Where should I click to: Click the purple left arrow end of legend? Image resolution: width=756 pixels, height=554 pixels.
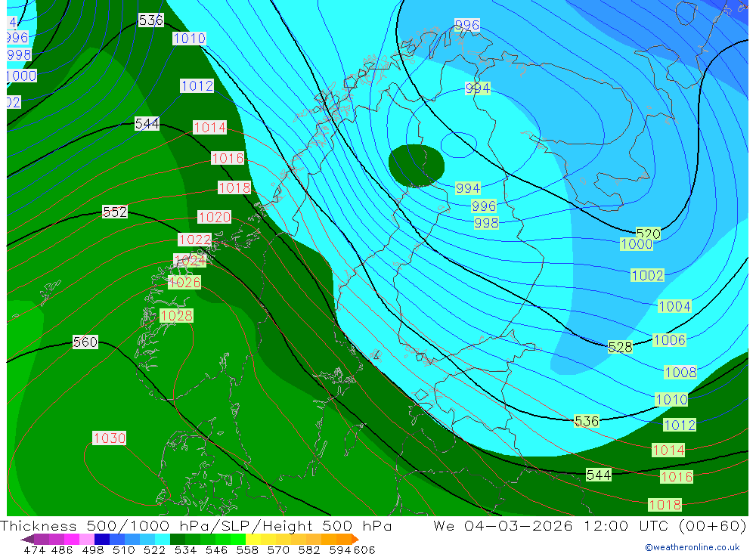27,539
